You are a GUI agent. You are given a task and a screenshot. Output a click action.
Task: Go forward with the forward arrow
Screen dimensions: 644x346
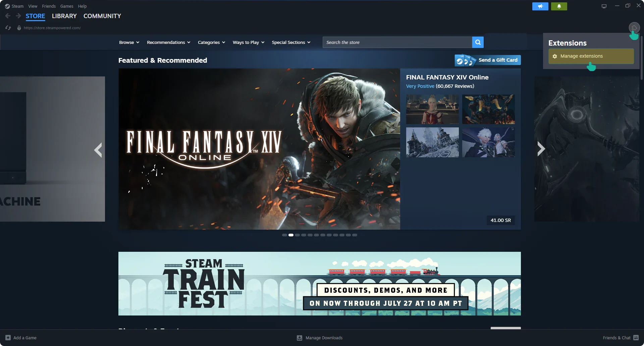pyautogui.click(x=18, y=16)
